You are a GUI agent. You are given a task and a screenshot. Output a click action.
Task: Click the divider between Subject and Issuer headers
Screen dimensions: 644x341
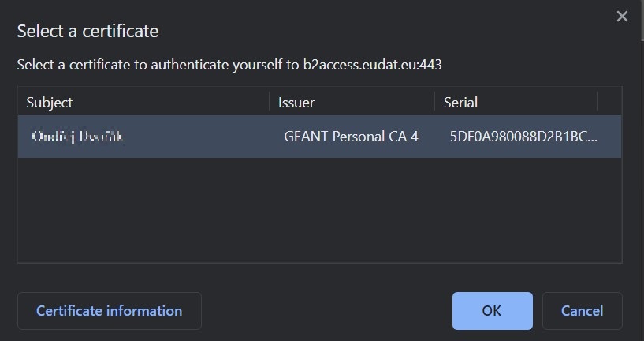[x=269, y=103]
